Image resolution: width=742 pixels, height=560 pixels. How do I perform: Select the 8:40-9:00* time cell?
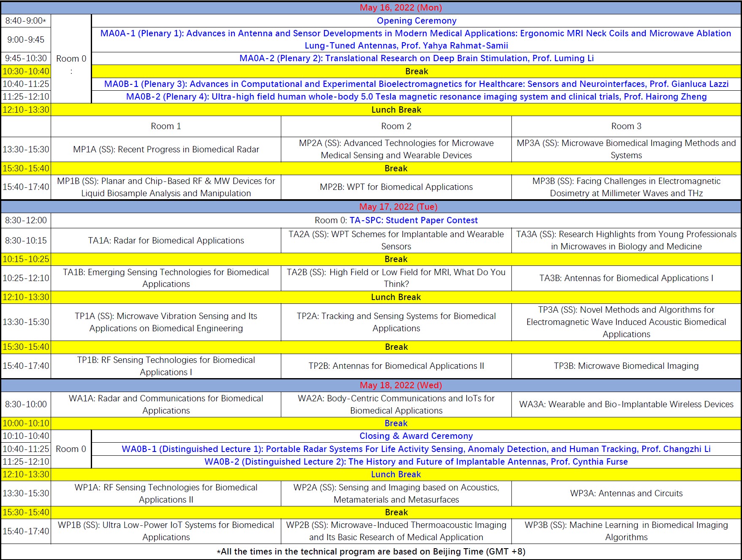click(26, 21)
